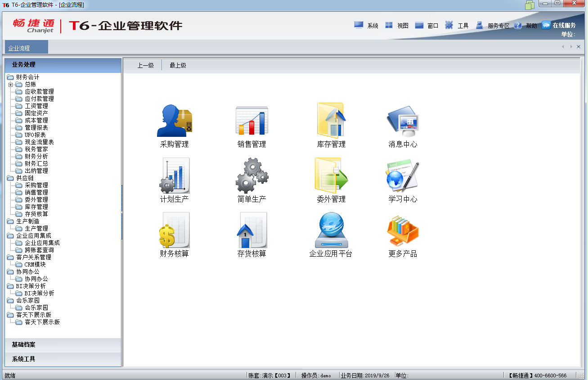Select 固定资产 in the tree
This screenshot has width=588, height=380.
click(x=36, y=113)
